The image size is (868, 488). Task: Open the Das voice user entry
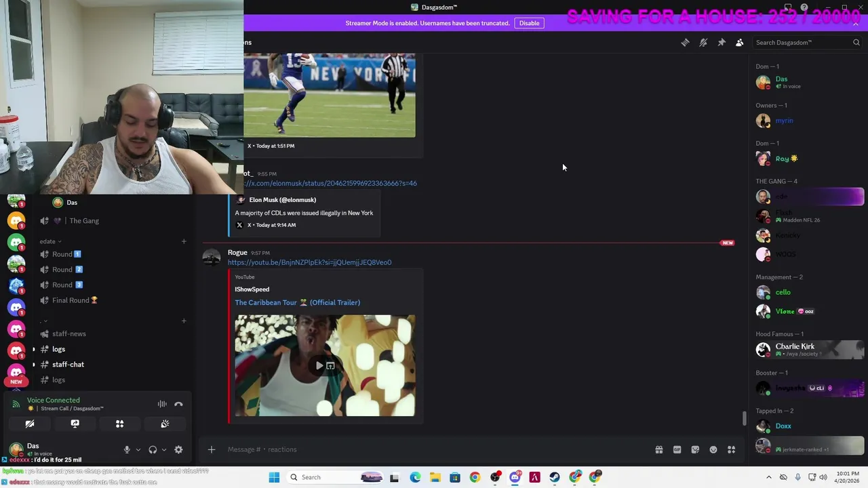point(72,203)
